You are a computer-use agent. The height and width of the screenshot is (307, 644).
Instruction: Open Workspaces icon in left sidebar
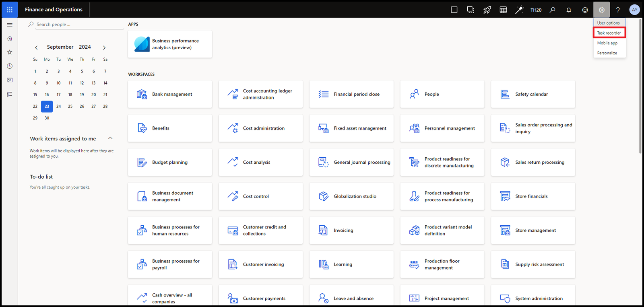coord(10,80)
